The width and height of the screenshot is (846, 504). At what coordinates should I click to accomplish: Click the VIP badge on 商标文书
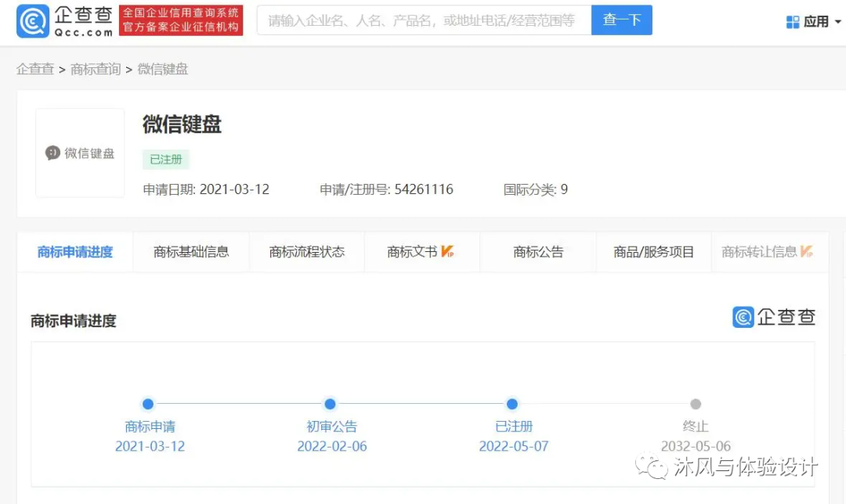(447, 251)
